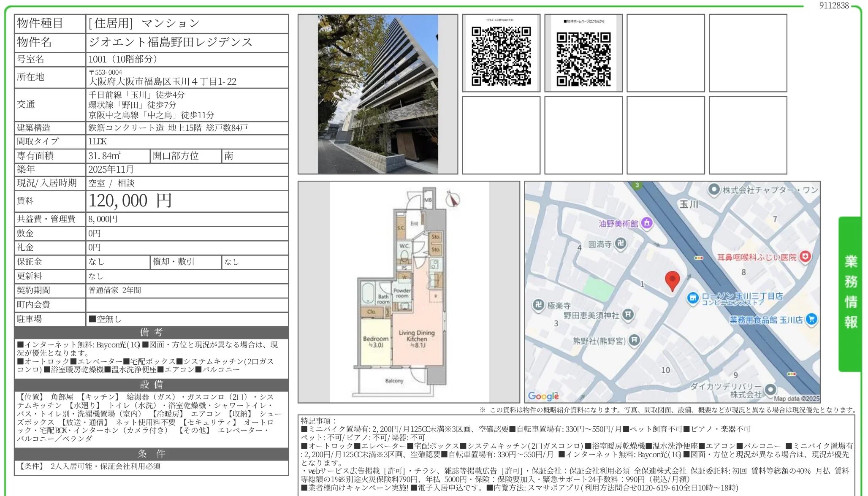Screen dimensions: 868x496
Task: Click the 玉川 station label on the map
Action: coord(689,204)
